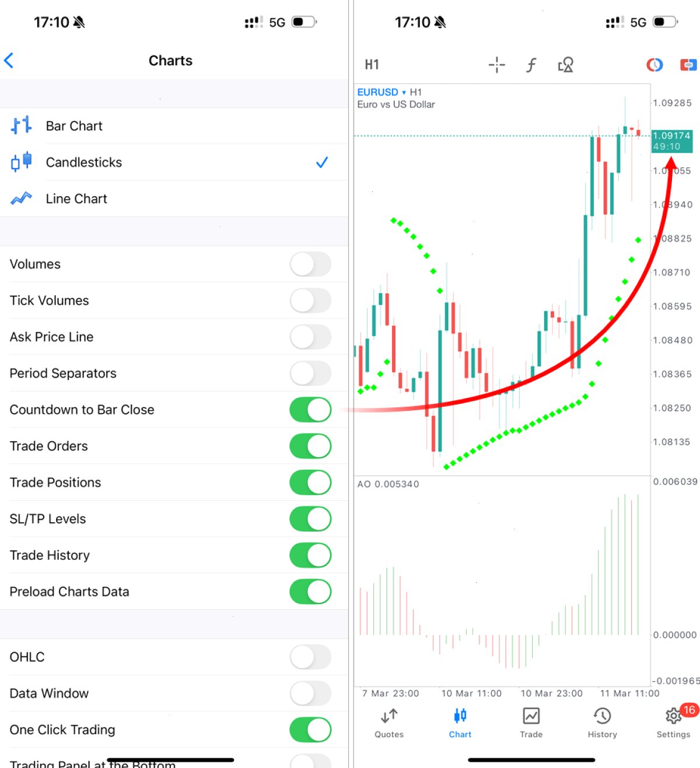Turn off Countdown to Bar Close
Image resolution: width=700 pixels, height=768 pixels.
(310, 410)
